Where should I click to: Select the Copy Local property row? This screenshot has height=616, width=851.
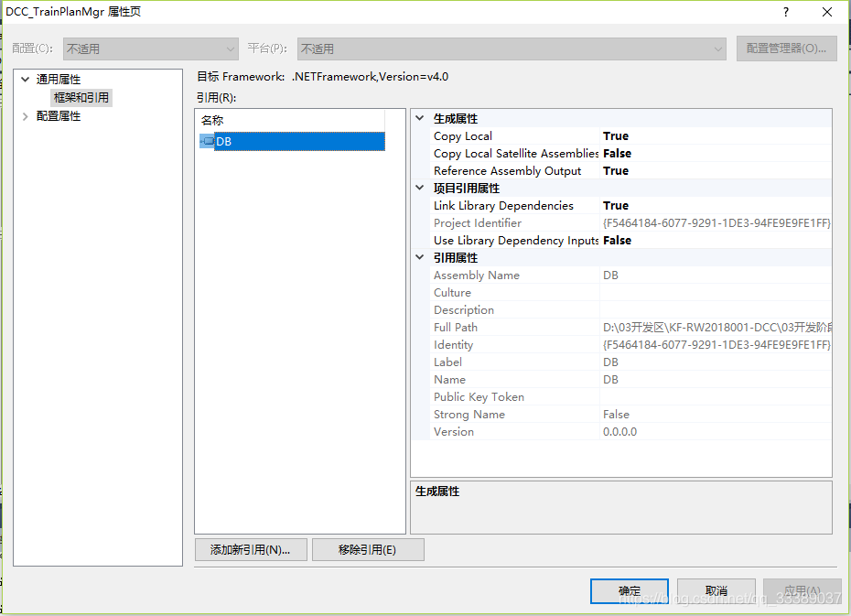pyautogui.click(x=630, y=135)
